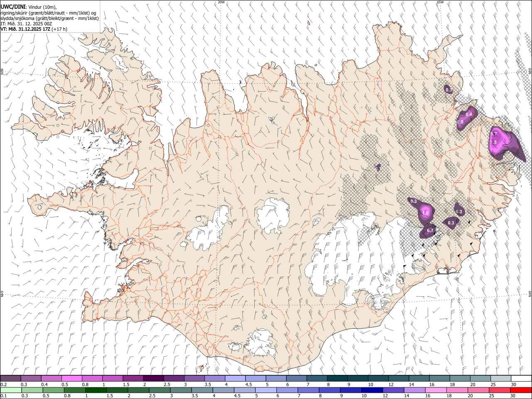
Task: Click the '4.5' label in snow legend
Action: coord(249,384)
